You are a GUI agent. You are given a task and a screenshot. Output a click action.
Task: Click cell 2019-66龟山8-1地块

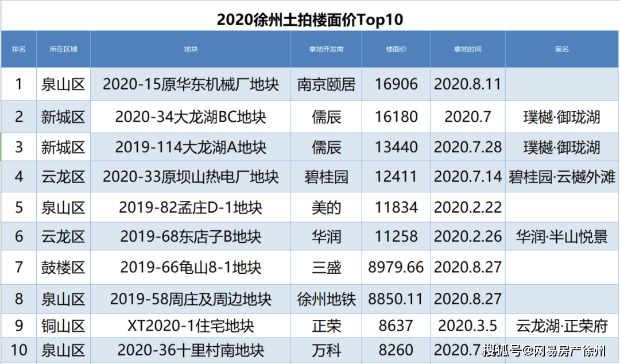coord(191,268)
